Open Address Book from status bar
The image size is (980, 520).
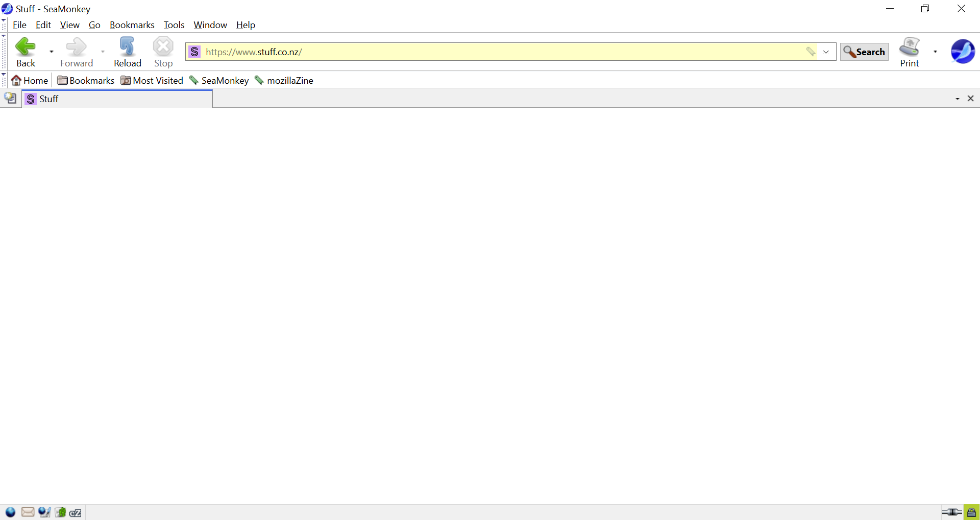coord(60,512)
